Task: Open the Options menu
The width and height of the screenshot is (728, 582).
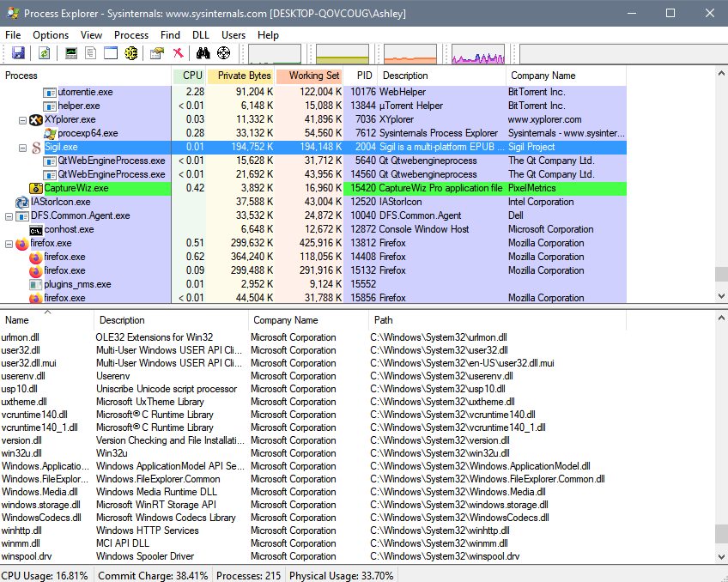Action: tap(51, 35)
